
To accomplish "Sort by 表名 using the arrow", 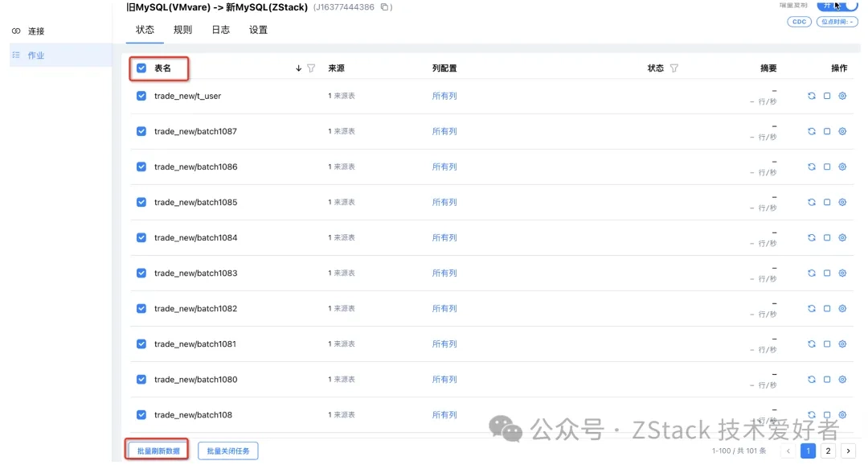I will [298, 68].
